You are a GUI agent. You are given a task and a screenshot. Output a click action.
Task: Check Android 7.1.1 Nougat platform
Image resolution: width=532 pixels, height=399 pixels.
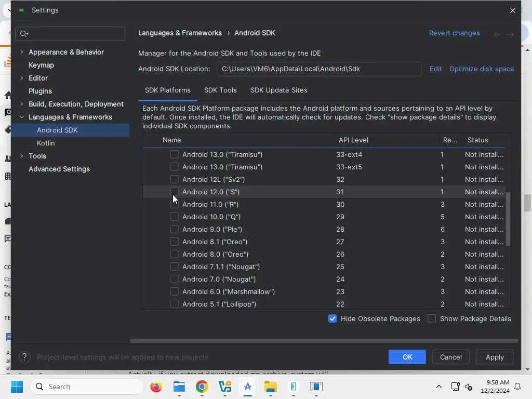[x=175, y=267]
